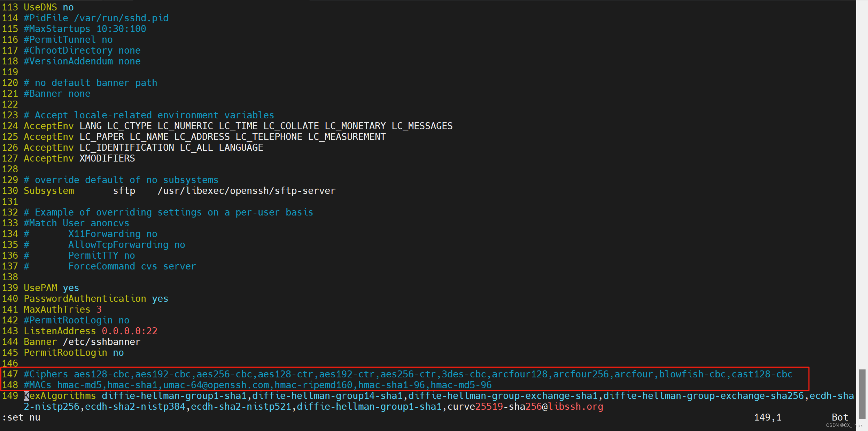Click the ForceCommand cvs server comment
This screenshot has height=431, width=868.
tap(132, 266)
